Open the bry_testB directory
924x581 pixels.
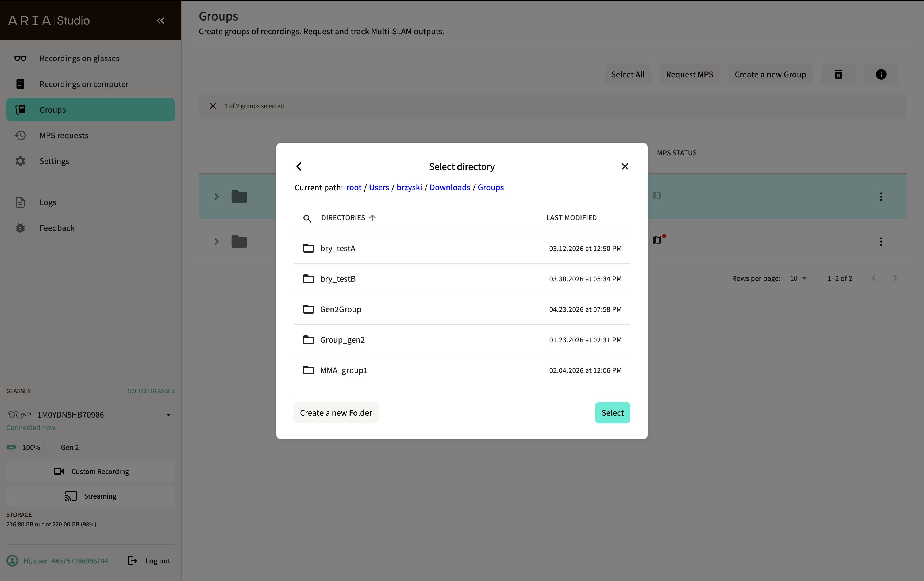[x=462, y=279]
